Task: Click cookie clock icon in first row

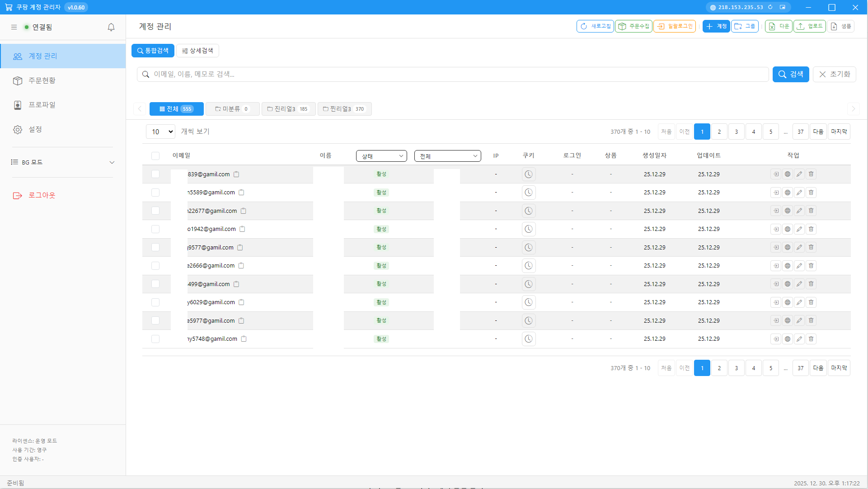Action: point(528,174)
